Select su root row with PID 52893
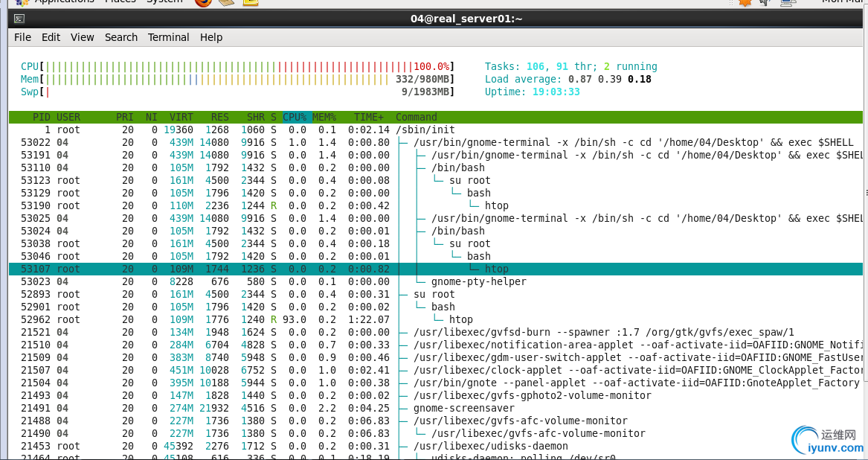Viewport: 868px width, 460px height. tap(436, 294)
